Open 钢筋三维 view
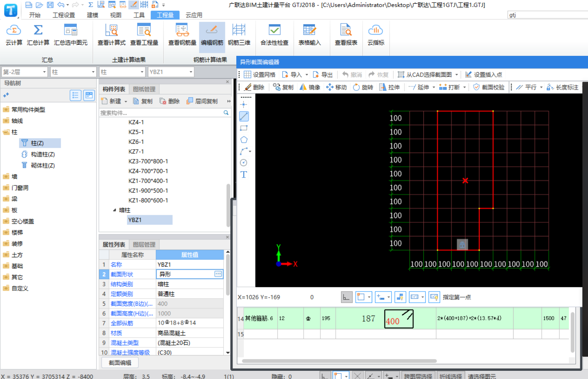This screenshot has height=379, width=588. coord(239,35)
